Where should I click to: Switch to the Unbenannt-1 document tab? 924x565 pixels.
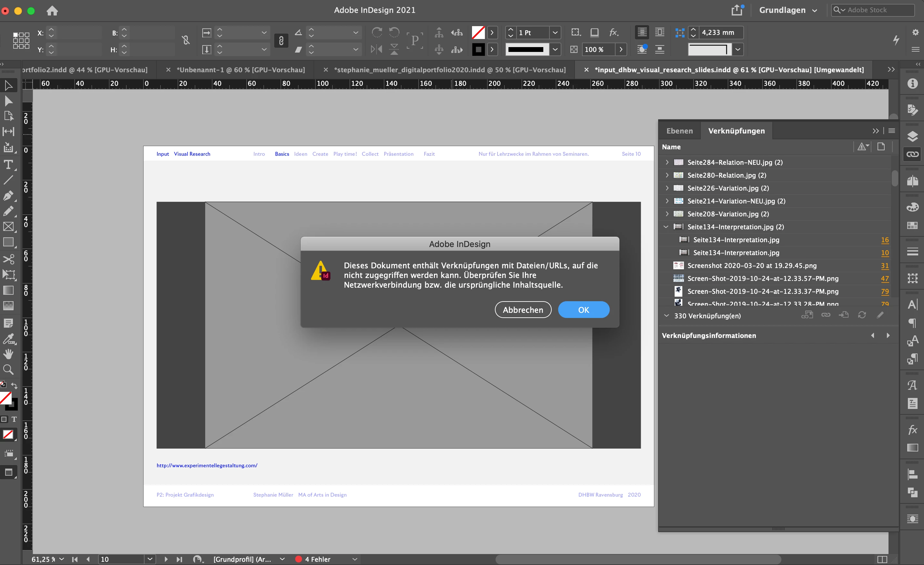(240, 70)
